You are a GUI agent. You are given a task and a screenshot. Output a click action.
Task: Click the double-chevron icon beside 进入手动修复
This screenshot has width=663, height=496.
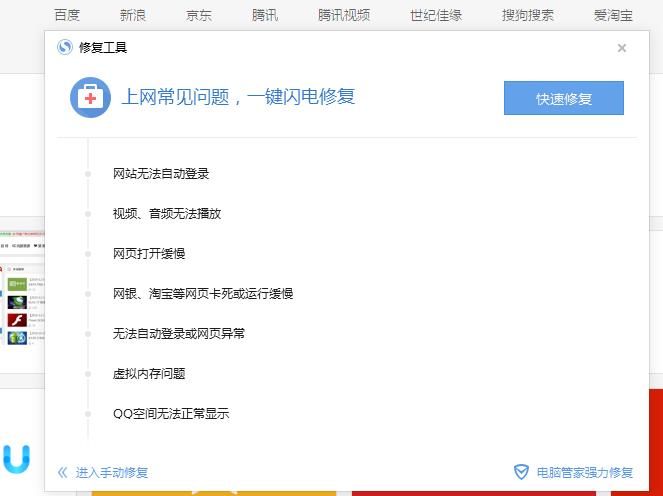click(63, 472)
